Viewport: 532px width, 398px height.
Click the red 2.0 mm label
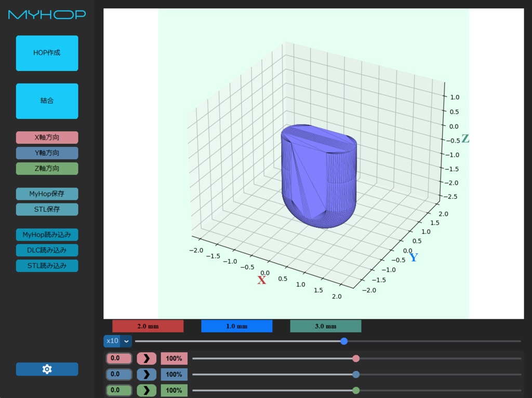(x=148, y=326)
